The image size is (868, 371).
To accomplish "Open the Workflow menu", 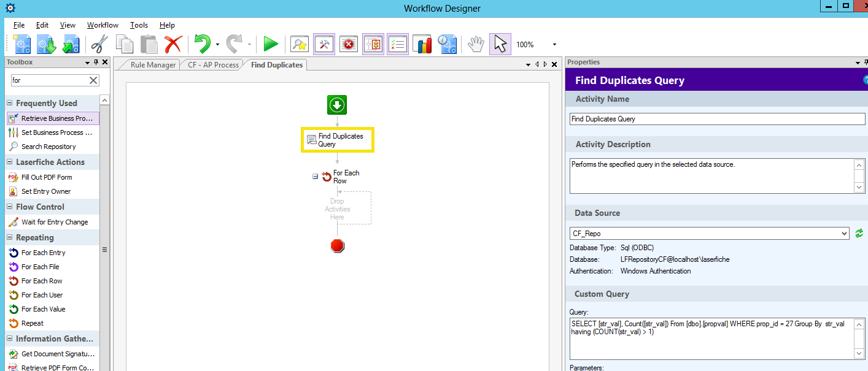I will tap(103, 25).
